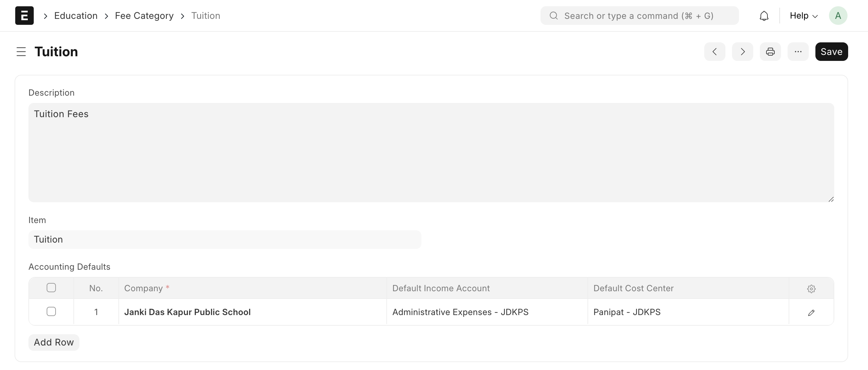
Task: Click the Item field containing Tuition
Action: pos(224,240)
